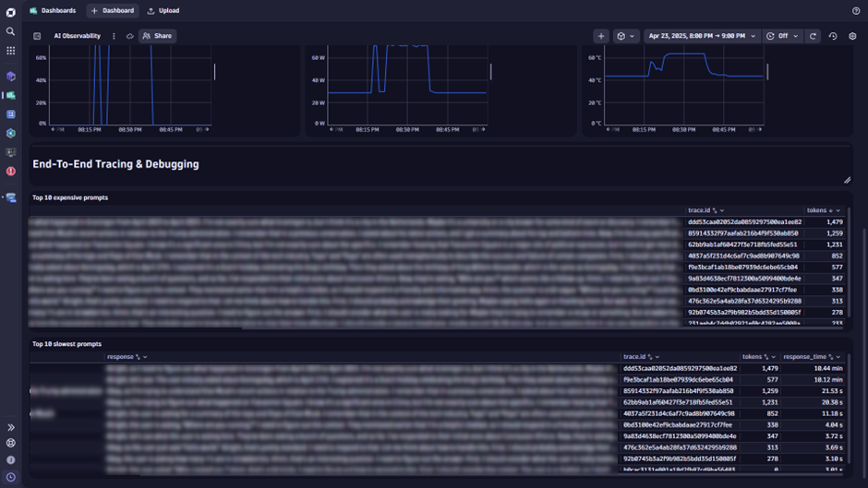Add a new tile with plus icon
868x488 pixels.
click(x=600, y=36)
